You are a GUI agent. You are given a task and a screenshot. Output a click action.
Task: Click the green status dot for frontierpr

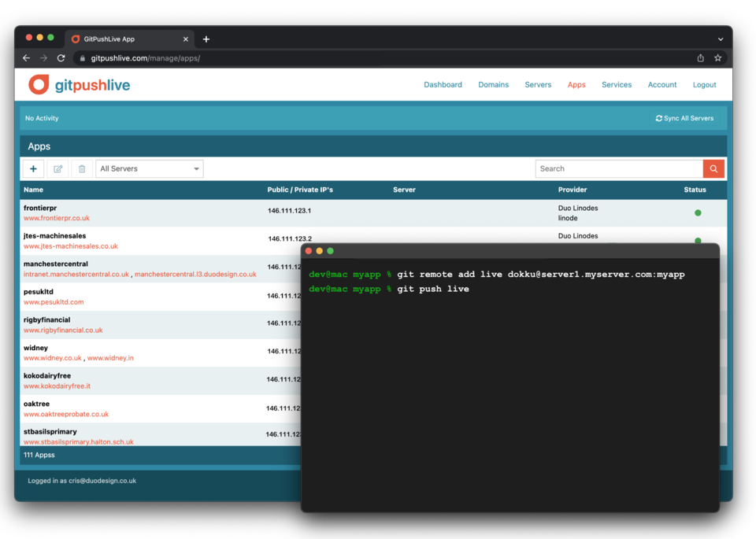pyautogui.click(x=698, y=213)
